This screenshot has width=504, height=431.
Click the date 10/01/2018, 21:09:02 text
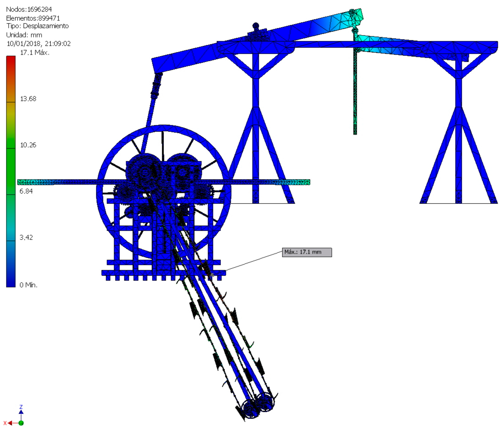[x=39, y=44]
